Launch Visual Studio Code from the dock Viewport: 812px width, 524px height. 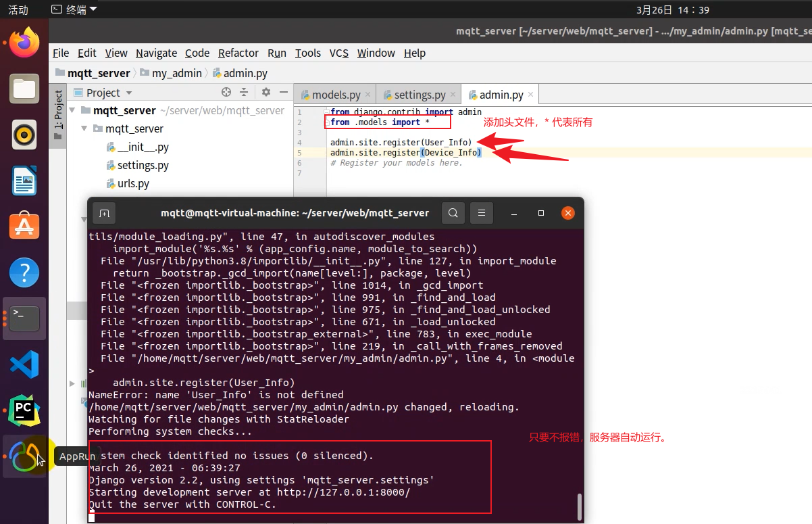tap(24, 364)
